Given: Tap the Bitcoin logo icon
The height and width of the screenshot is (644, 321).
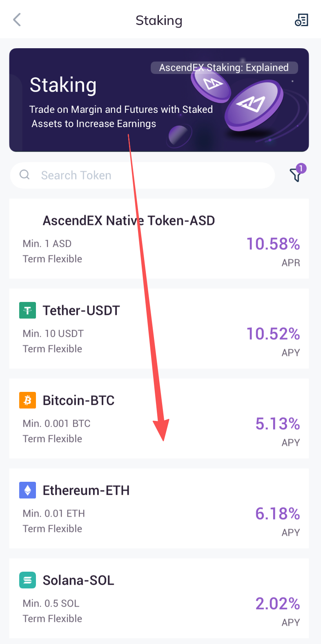Looking at the screenshot, I should [27, 400].
